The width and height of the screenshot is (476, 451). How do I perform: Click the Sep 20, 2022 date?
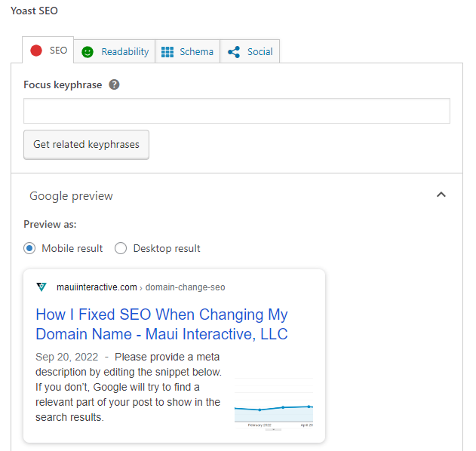click(x=67, y=357)
